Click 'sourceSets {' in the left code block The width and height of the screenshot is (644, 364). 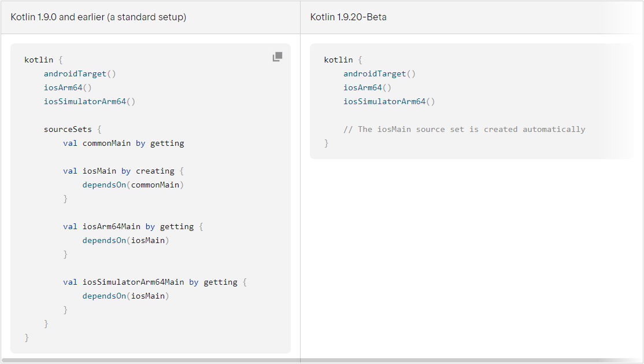pyautogui.click(x=73, y=129)
